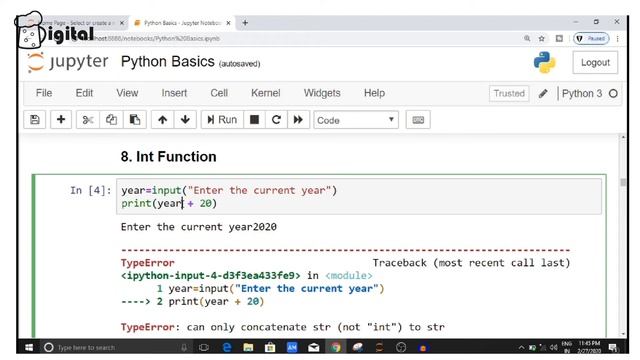Rename notebook via Python Basics title
The image size is (640, 360).
point(167,62)
